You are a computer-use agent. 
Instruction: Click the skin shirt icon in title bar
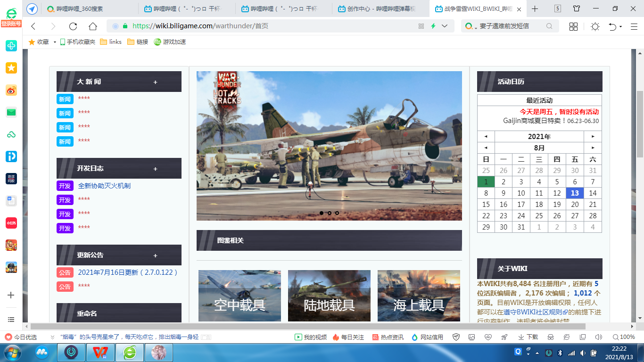tap(577, 8)
